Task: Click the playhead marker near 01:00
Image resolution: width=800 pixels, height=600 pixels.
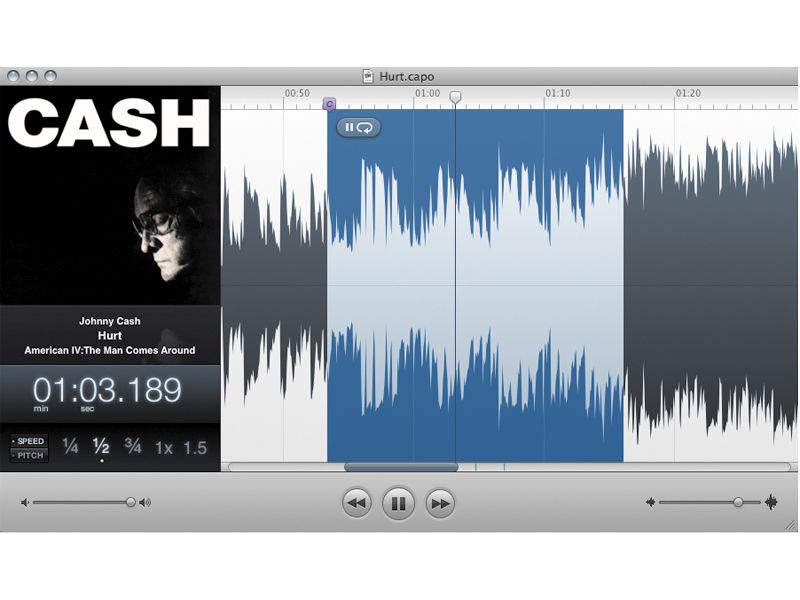Action: pos(456,95)
